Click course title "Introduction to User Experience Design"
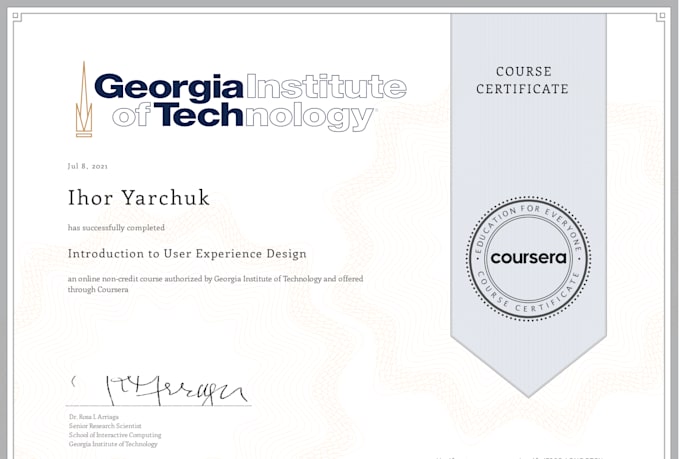680x459 pixels. [x=187, y=254]
